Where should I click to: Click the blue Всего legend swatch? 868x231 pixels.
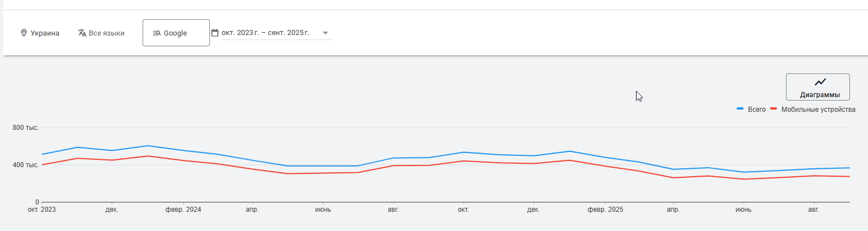click(x=740, y=109)
